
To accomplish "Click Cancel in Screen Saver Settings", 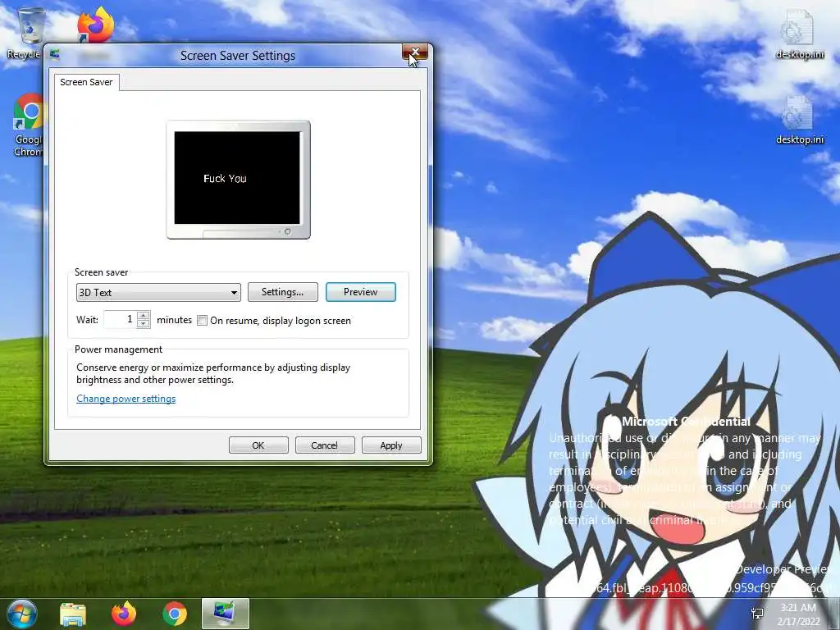I will click(x=325, y=445).
